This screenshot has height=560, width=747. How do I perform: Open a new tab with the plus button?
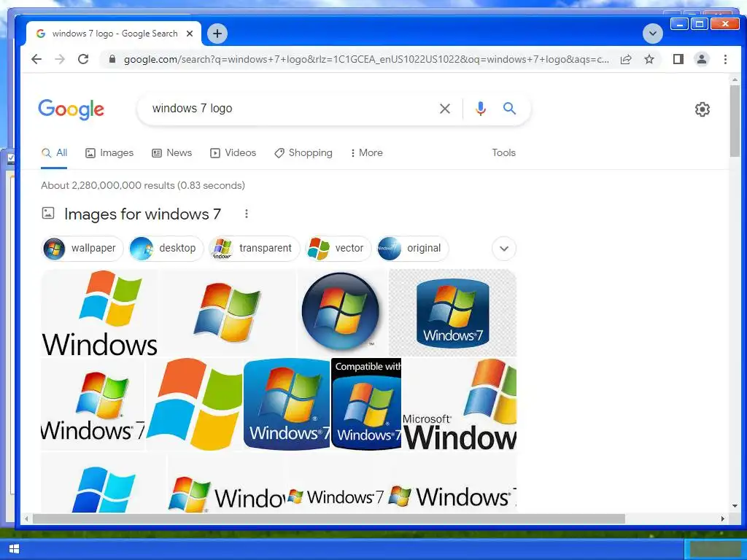[x=217, y=34]
